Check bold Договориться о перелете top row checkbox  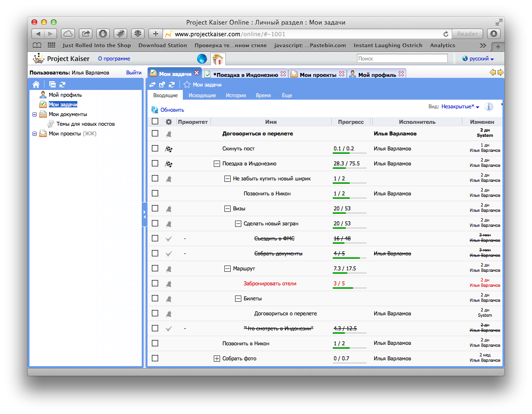tap(155, 133)
